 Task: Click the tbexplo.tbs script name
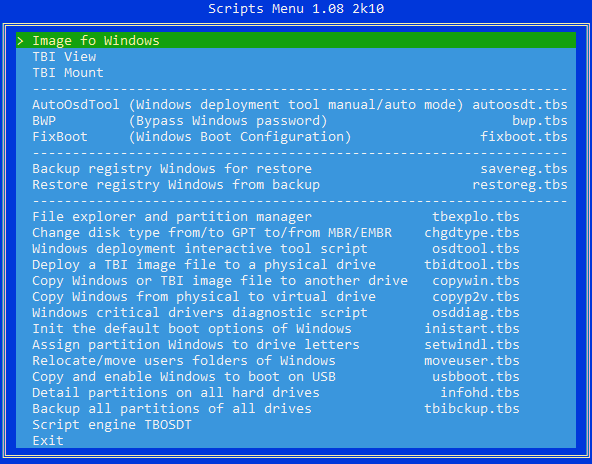476,217
